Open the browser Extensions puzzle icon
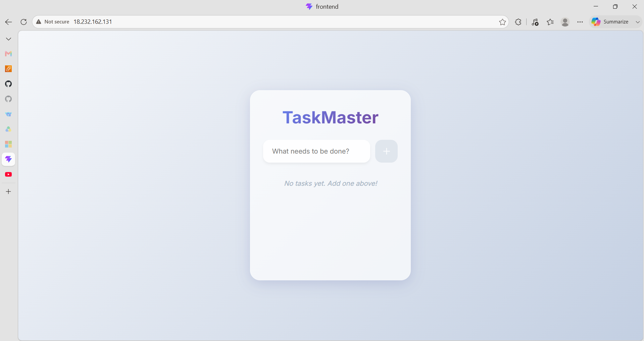This screenshot has width=644, height=341. (518, 22)
